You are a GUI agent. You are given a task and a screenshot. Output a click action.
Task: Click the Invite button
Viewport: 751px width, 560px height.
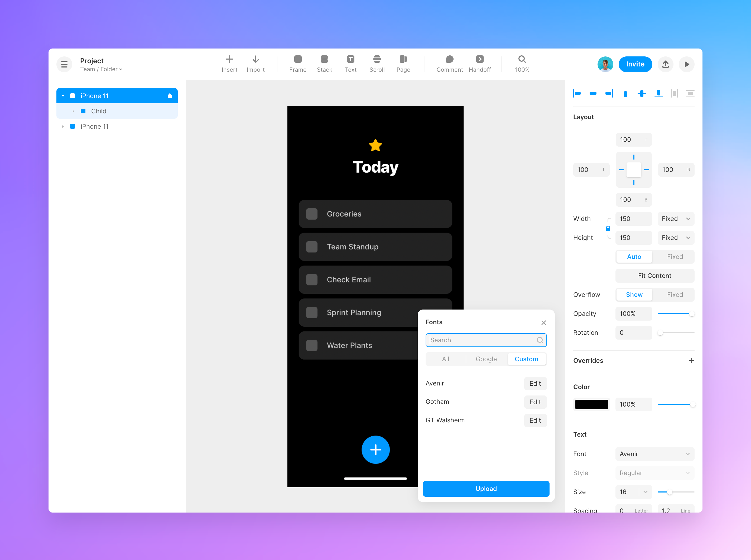click(x=635, y=64)
